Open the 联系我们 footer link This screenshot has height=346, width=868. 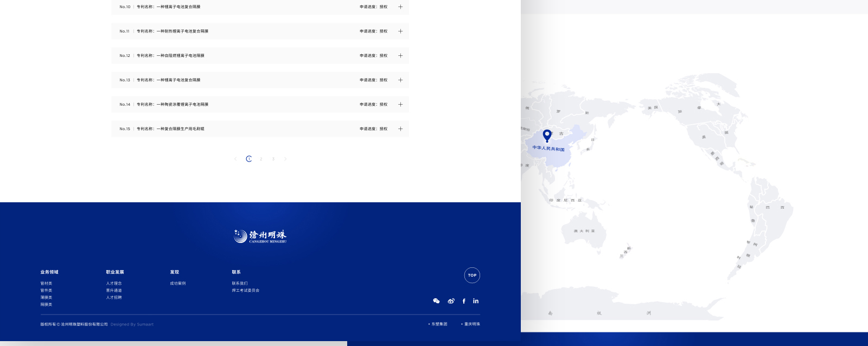(x=240, y=284)
